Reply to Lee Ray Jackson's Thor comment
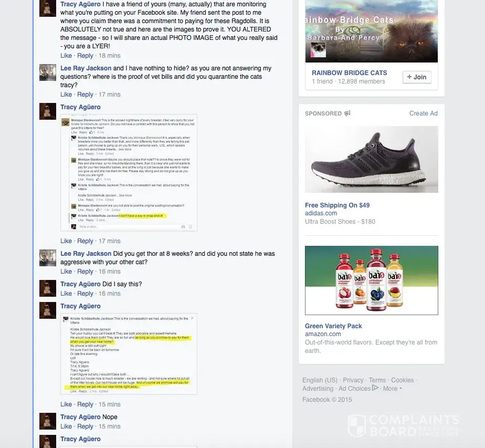 (x=85, y=272)
